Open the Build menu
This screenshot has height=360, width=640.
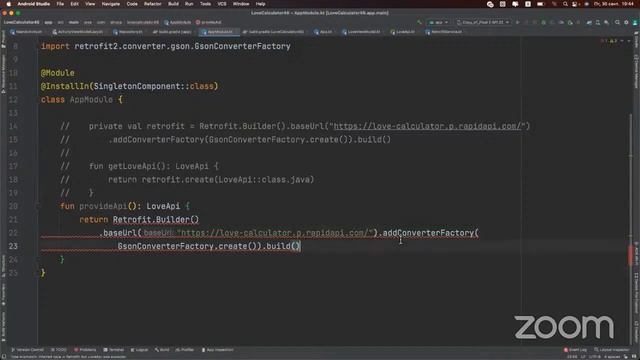pos(173,4)
